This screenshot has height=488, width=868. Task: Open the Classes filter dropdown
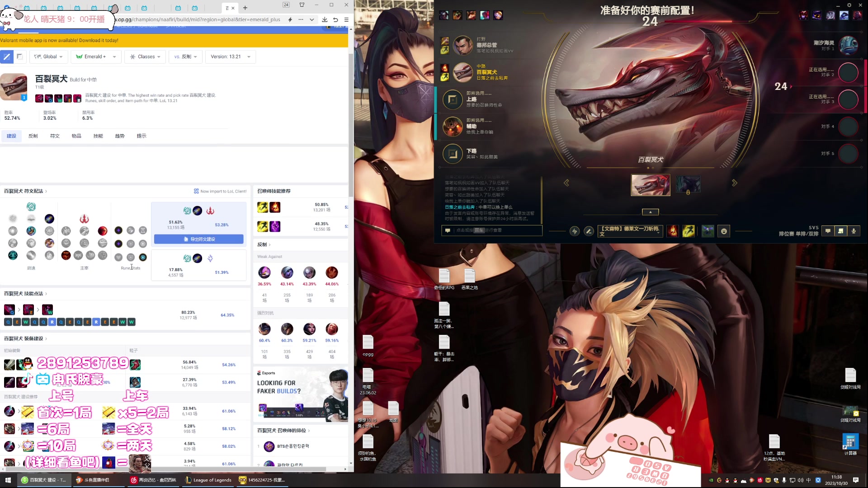[x=145, y=57]
